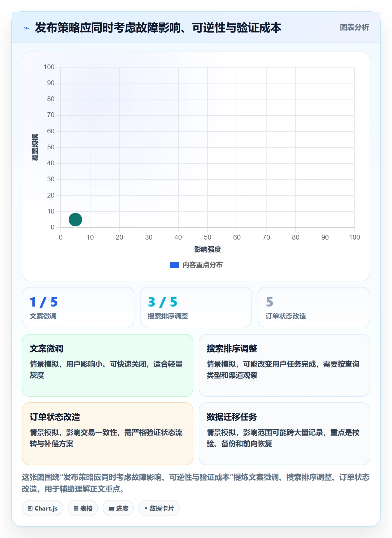Image resolution: width=392 pixels, height=538 pixels.
Task: Click 订单状态改造 label under the gray 5
Action: 286,316
